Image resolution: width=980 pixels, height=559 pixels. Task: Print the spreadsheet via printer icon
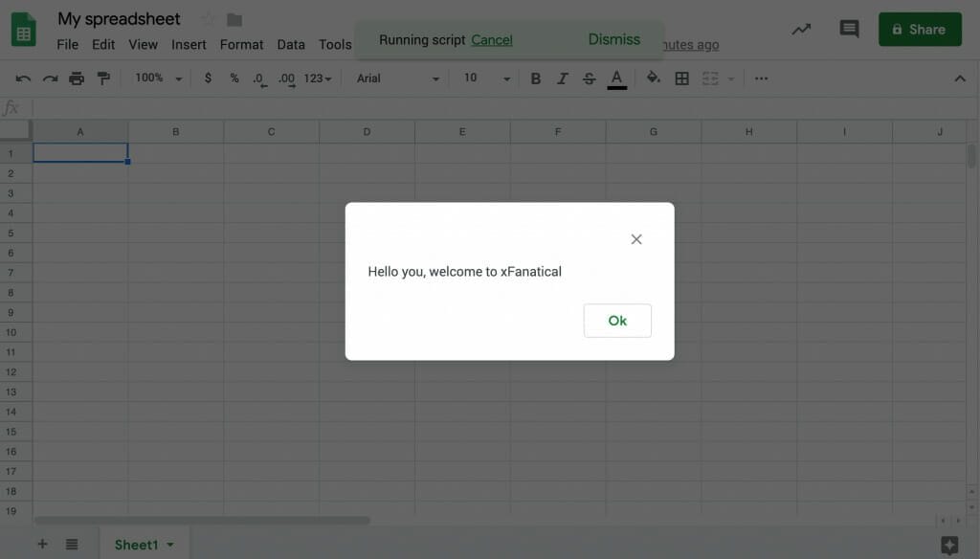click(x=77, y=78)
